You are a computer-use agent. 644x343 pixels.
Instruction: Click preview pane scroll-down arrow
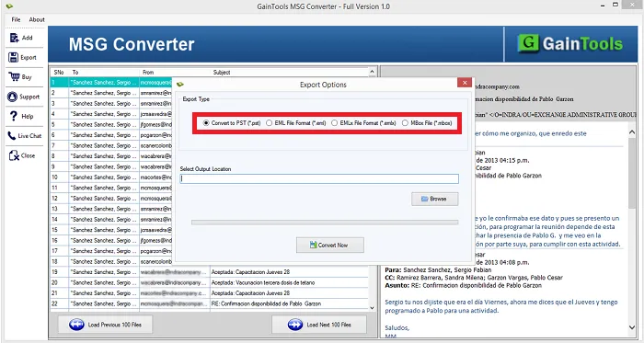[632, 327]
